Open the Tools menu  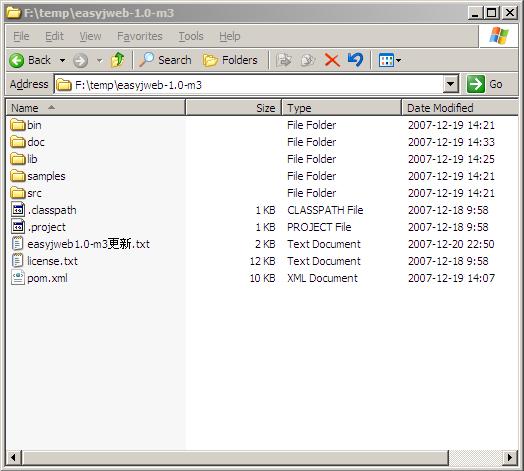(x=191, y=36)
